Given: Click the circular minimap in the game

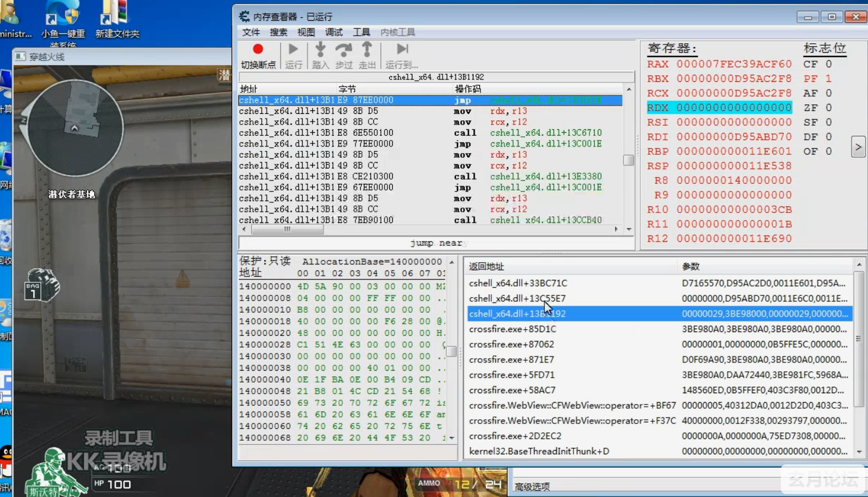Looking at the screenshot, I should (x=75, y=128).
